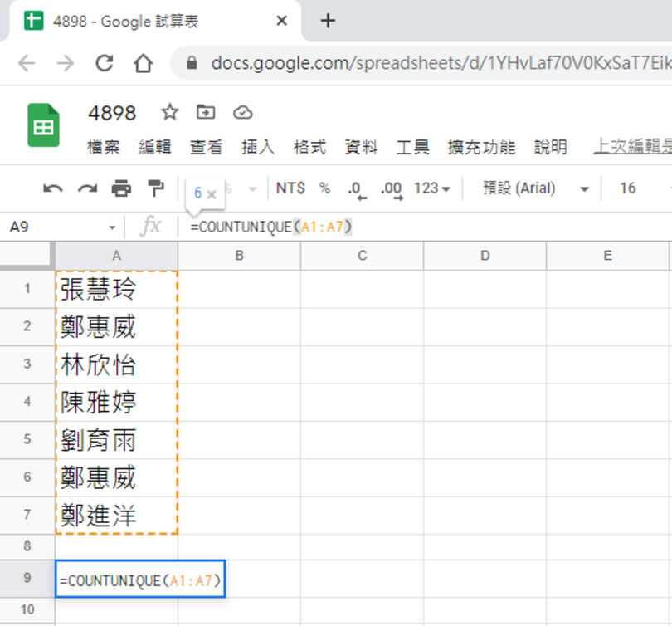Select row 10 header
Screen dimensions: 672x626
coord(27,609)
